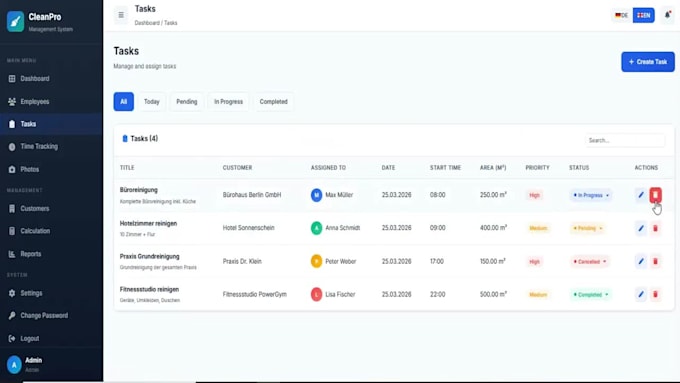Screen dimensions: 680x383
Task: Focus the tasks Search field
Action: tap(625, 141)
